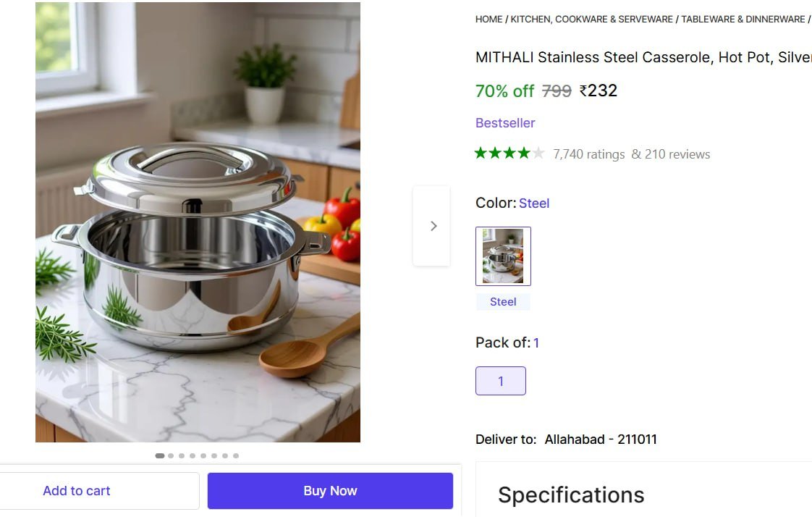Viewport: 812px width, 517px height.
Task: Select pack of 1 option
Action: click(500, 381)
